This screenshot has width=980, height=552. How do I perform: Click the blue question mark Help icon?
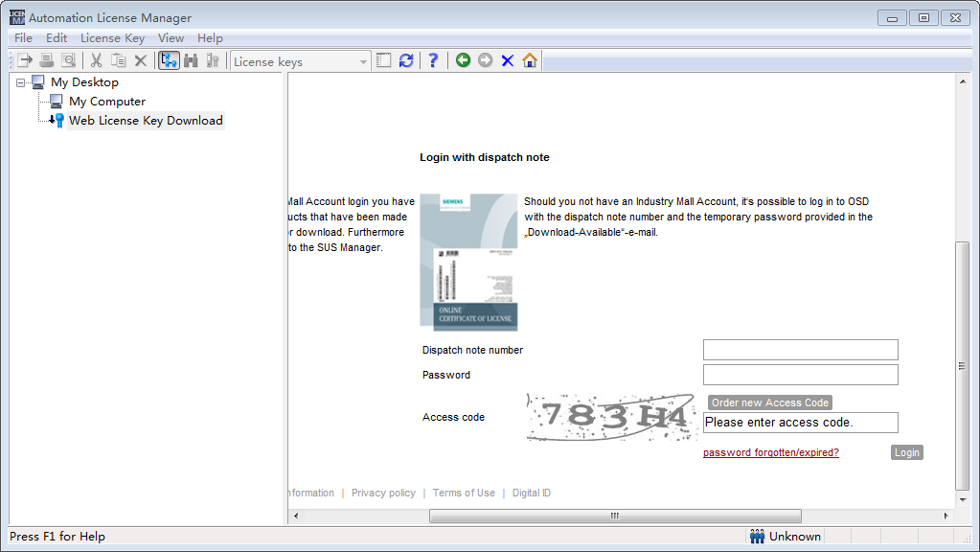click(x=433, y=60)
